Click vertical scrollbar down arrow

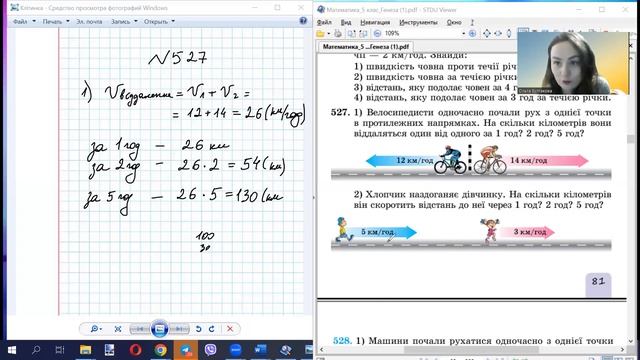tap(631, 341)
